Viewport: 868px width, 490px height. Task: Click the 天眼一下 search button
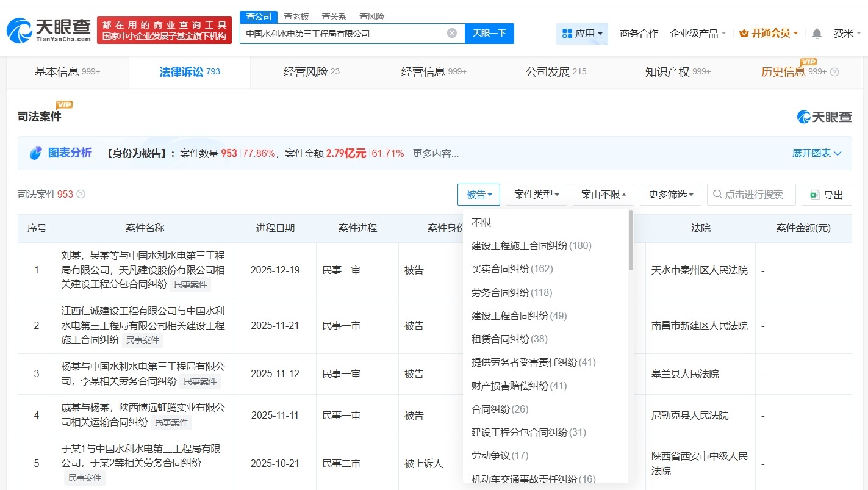tap(491, 33)
